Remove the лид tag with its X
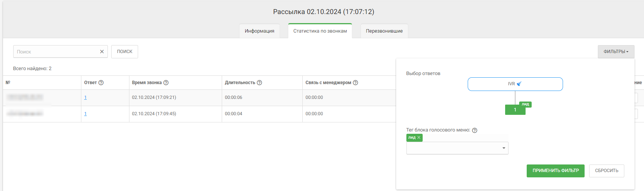 (419, 138)
